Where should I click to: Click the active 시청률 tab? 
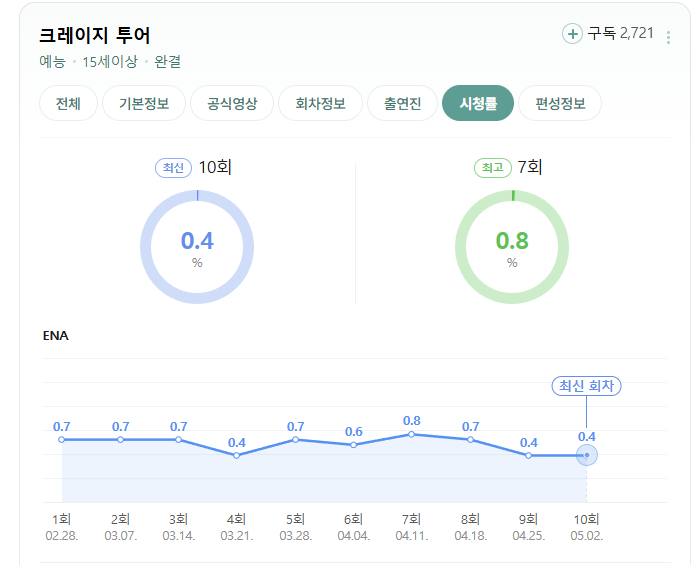478,103
